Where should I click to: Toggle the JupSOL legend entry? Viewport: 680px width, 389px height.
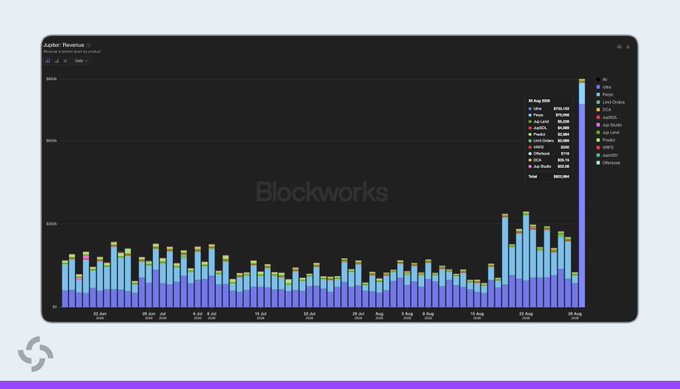tap(606, 118)
